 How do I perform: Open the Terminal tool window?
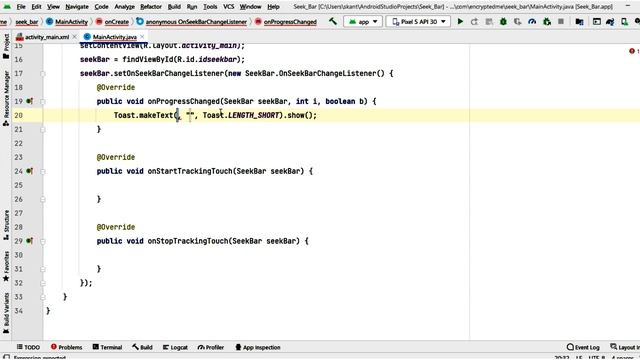(x=107, y=347)
